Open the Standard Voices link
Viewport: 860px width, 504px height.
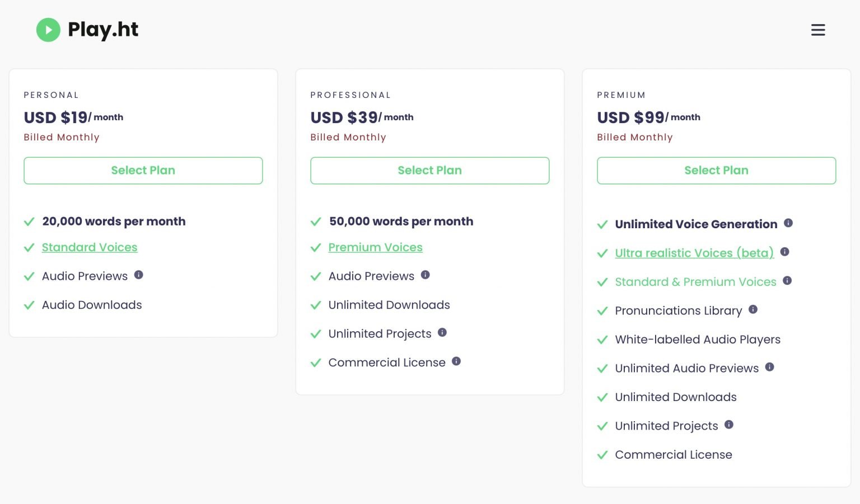point(90,247)
